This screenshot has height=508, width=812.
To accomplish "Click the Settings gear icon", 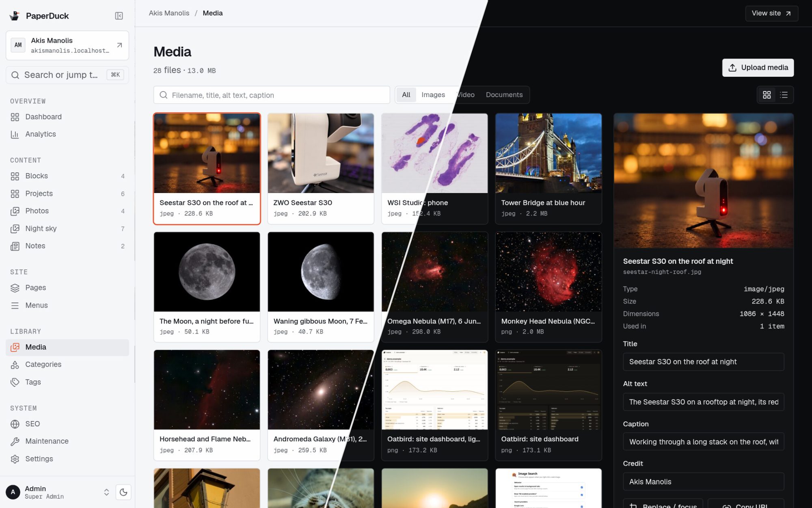I will click(x=15, y=459).
